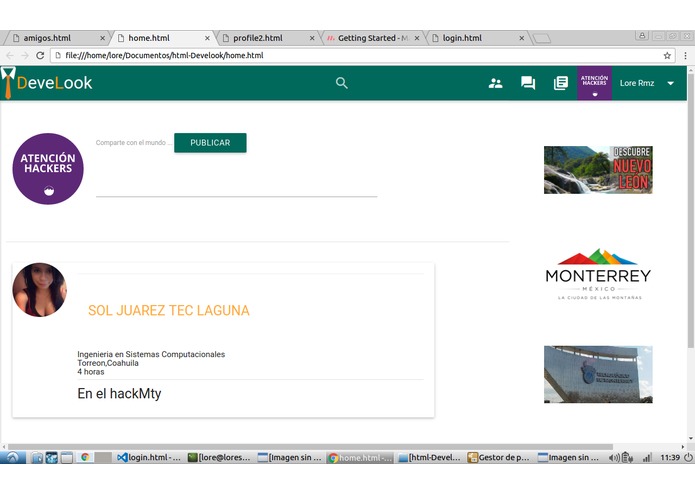The height and width of the screenshot is (494, 695).
Task: Click the vertical page scrollbar
Action: pyautogui.click(x=691, y=210)
